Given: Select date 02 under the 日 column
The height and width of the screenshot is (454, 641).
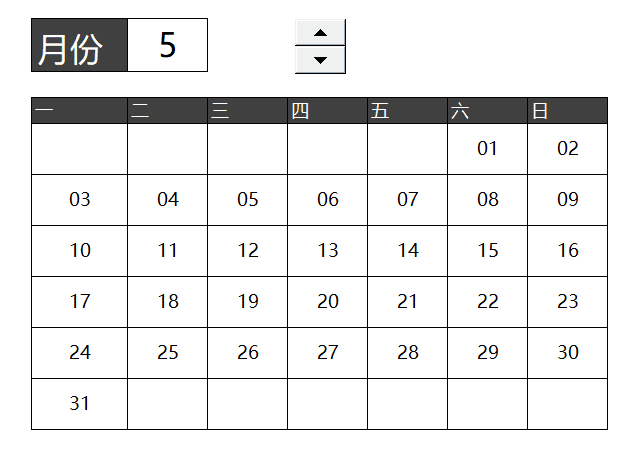Looking at the screenshot, I should [x=568, y=149].
